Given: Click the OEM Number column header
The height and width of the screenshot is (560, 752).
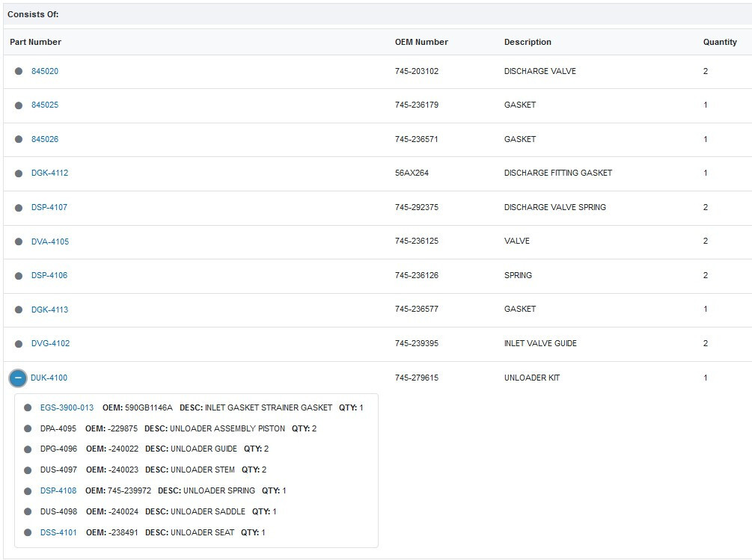Looking at the screenshot, I should (421, 42).
